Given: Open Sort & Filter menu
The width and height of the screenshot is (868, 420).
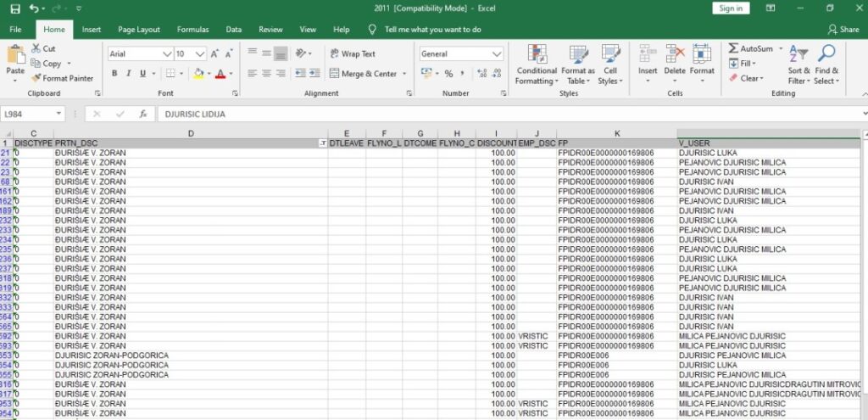Looking at the screenshot, I should click(798, 64).
